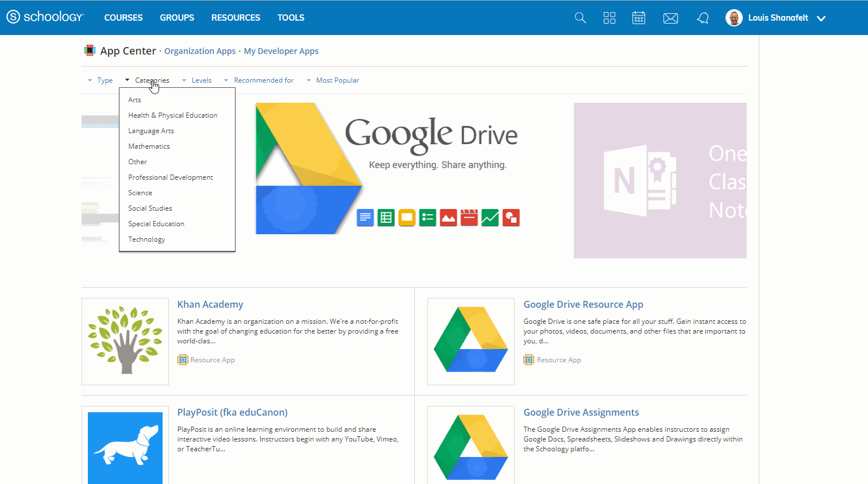Click the OneNote Class Notebook banner

point(660,180)
